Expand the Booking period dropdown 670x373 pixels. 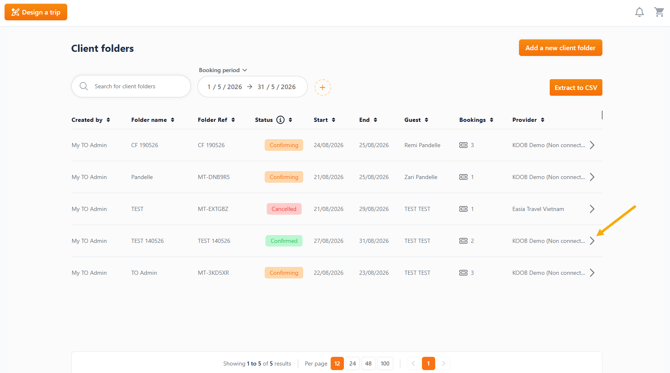[x=223, y=70]
